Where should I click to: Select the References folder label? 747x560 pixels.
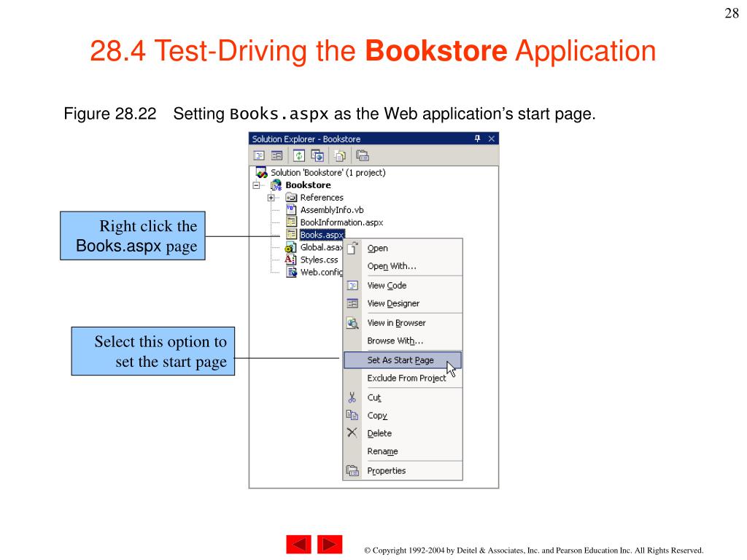322,198
